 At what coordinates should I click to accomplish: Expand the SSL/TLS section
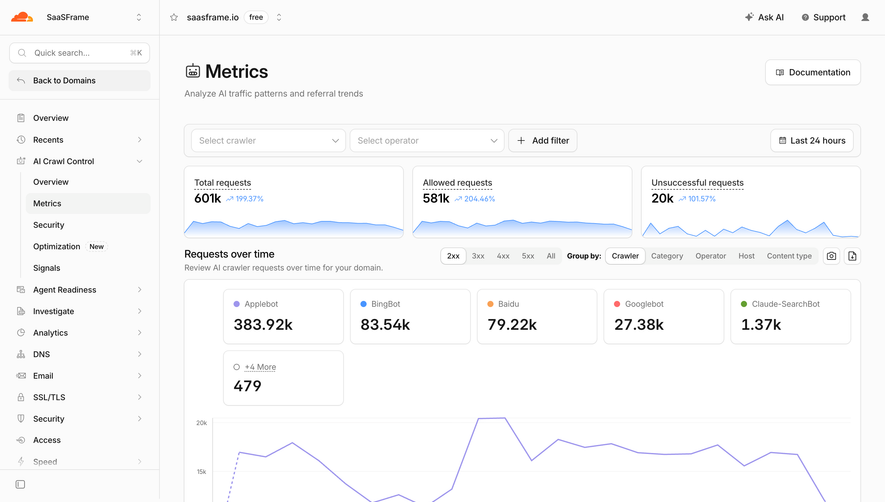click(139, 397)
